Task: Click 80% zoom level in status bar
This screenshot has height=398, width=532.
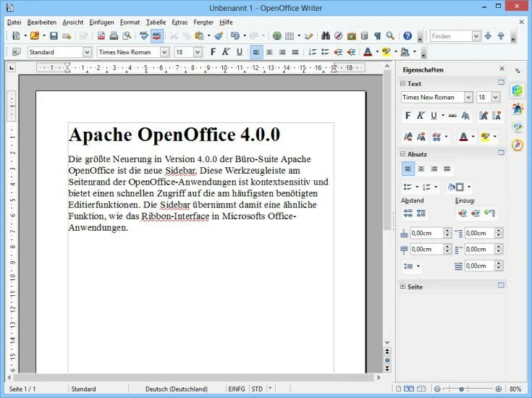Action: tap(515, 389)
